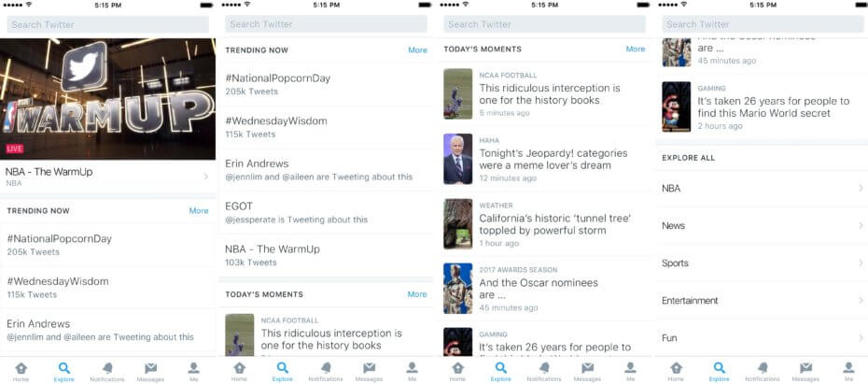Select Explore magnifier icon on the leftmost screen
This screenshot has width=868, height=384.
click(x=64, y=370)
